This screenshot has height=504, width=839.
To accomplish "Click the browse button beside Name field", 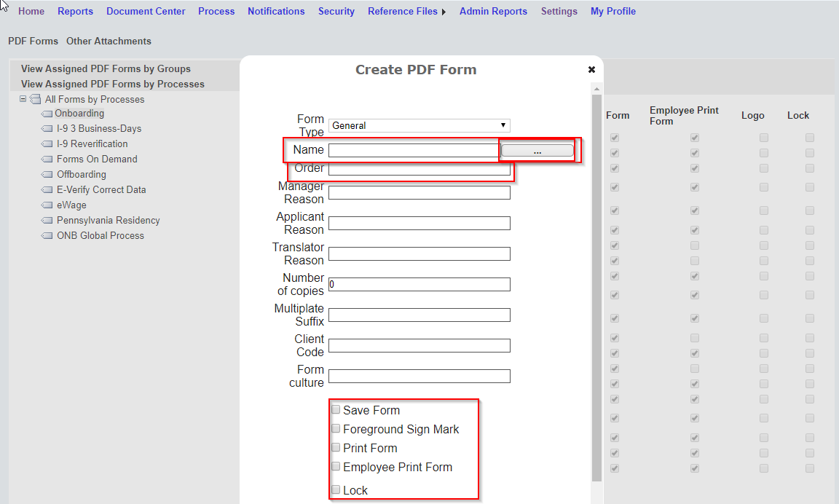I will pyautogui.click(x=537, y=150).
